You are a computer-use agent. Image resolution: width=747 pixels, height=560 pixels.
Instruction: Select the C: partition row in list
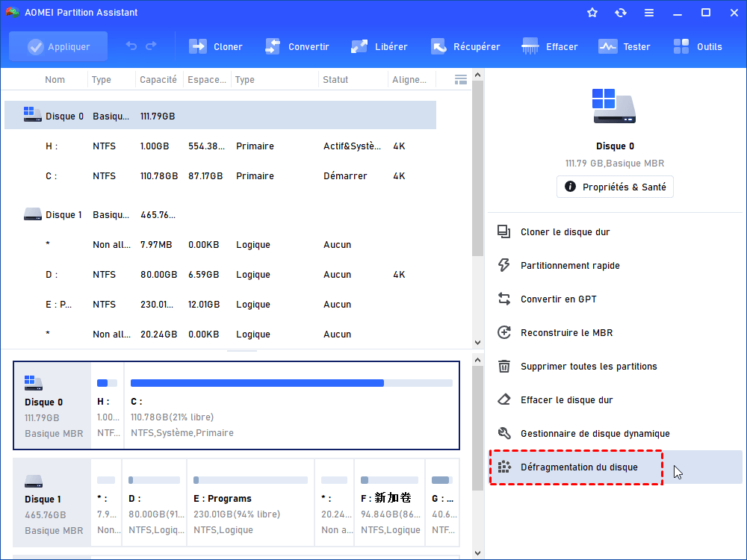click(220, 175)
